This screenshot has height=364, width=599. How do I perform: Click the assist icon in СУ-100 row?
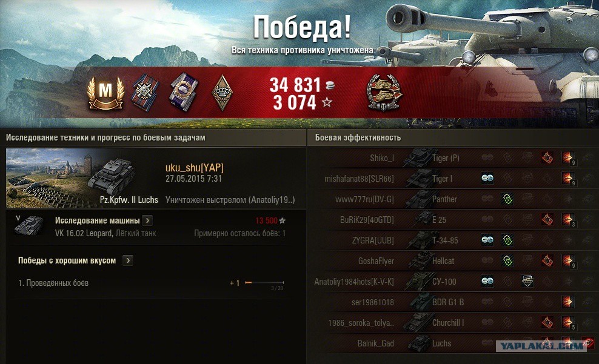pyautogui.click(x=527, y=281)
